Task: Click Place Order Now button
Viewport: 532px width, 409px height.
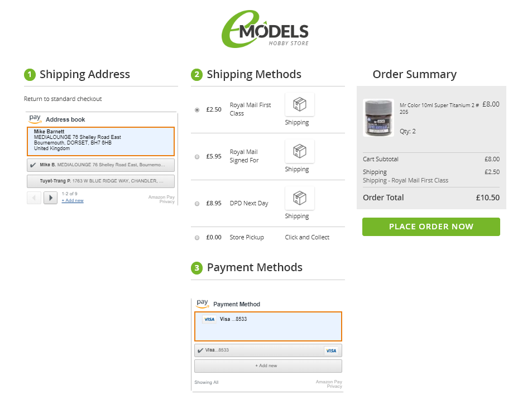Action: (x=431, y=227)
